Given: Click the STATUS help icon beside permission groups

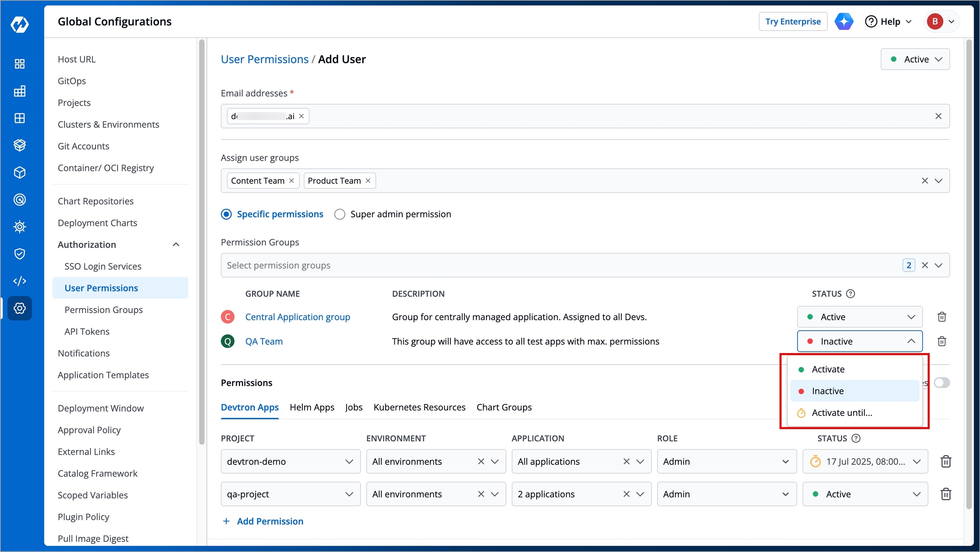Looking at the screenshot, I should tap(850, 293).
